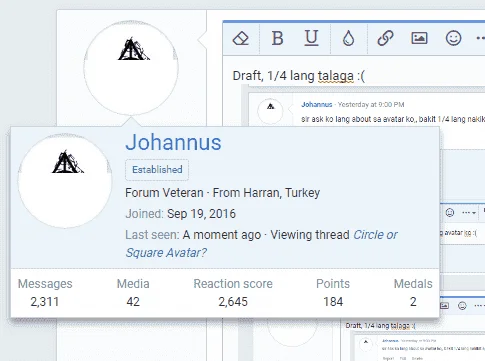The height and width of the screenshot is (361, 485).
Task: Click the eraser remove-formatting icon
Action: tap(241, 38)
